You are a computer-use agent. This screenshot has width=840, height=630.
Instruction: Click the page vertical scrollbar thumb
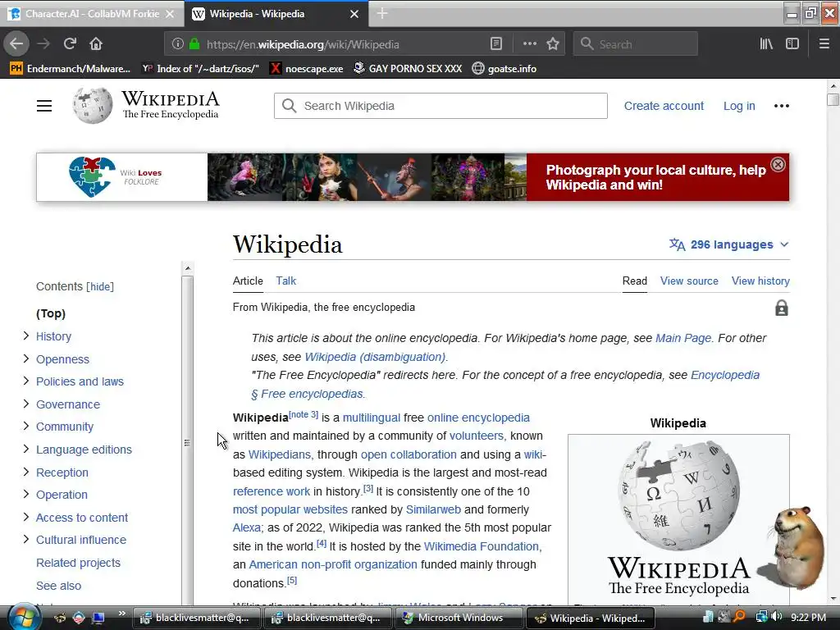(833, 99)
